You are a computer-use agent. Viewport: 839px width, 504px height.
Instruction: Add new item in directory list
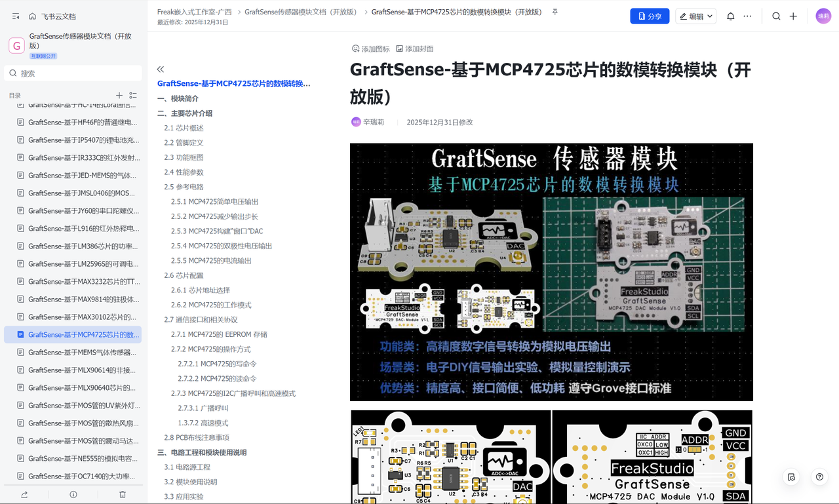tap(119, 96)
